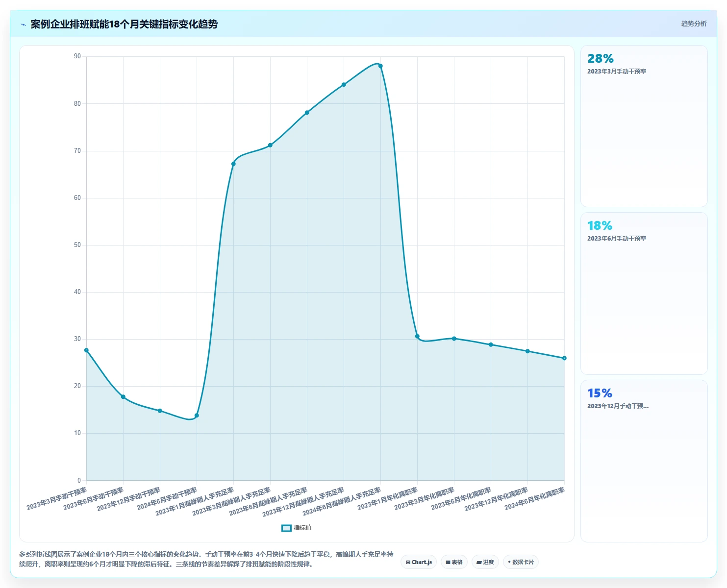The height and width of the screenshot is (588, 727).
Task: Click x-axis label 2024年6月高峰期人手充足率
Action: [x=342, y=501]
